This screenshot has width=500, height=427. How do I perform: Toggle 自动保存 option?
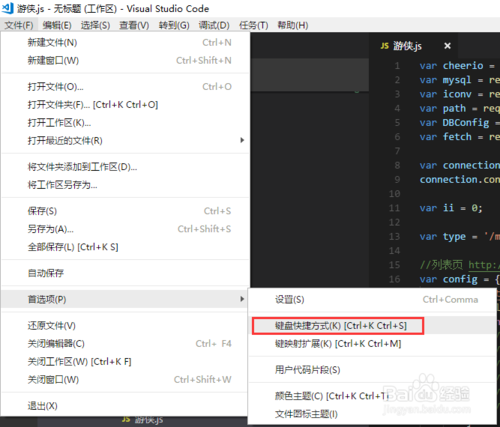click(x=125, y=273)
